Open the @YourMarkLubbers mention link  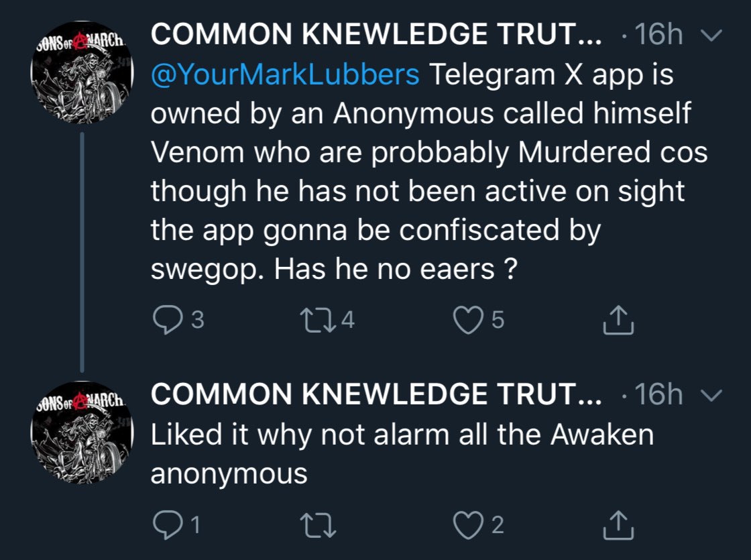pos(285,75)
